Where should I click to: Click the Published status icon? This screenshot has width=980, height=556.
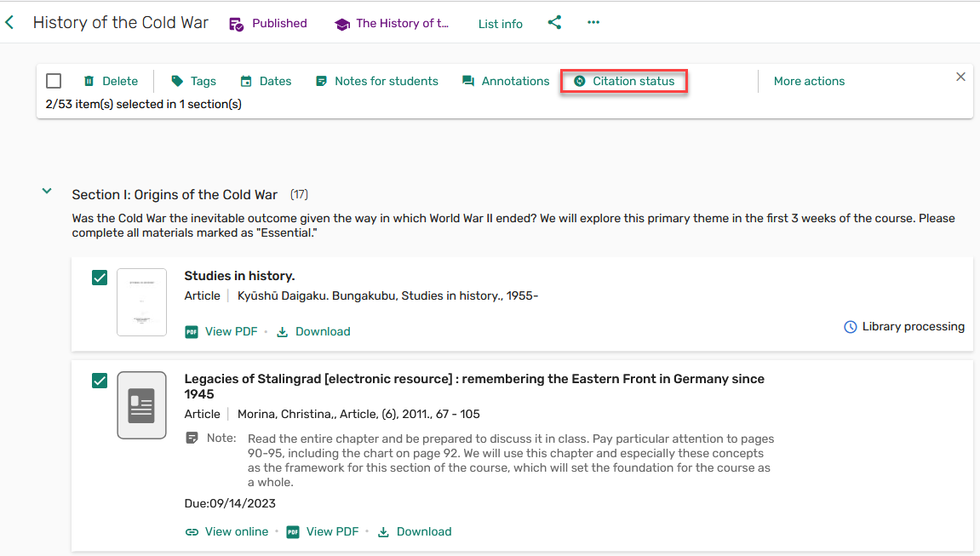(236, 25)
